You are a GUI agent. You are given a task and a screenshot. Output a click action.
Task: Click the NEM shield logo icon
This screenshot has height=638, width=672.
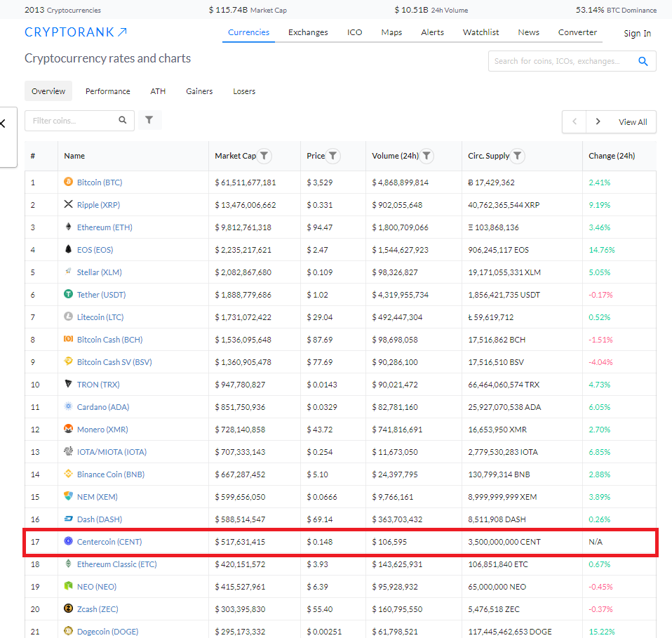pyautogui.click(x=68, y=496)
